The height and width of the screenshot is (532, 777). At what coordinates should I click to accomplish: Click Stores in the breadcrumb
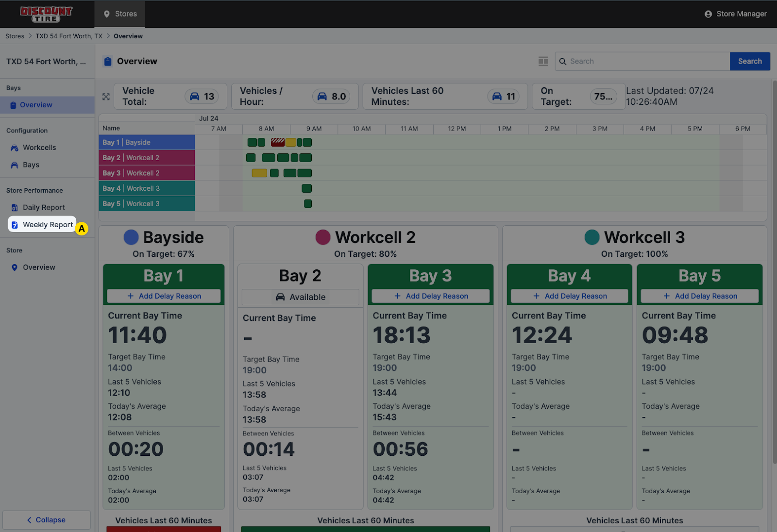(15, 36)
